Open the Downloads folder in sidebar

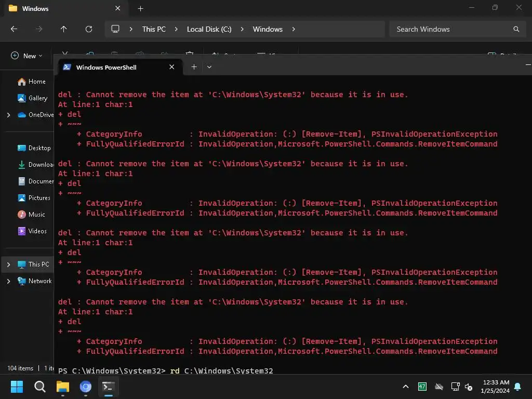coord(36,165)
